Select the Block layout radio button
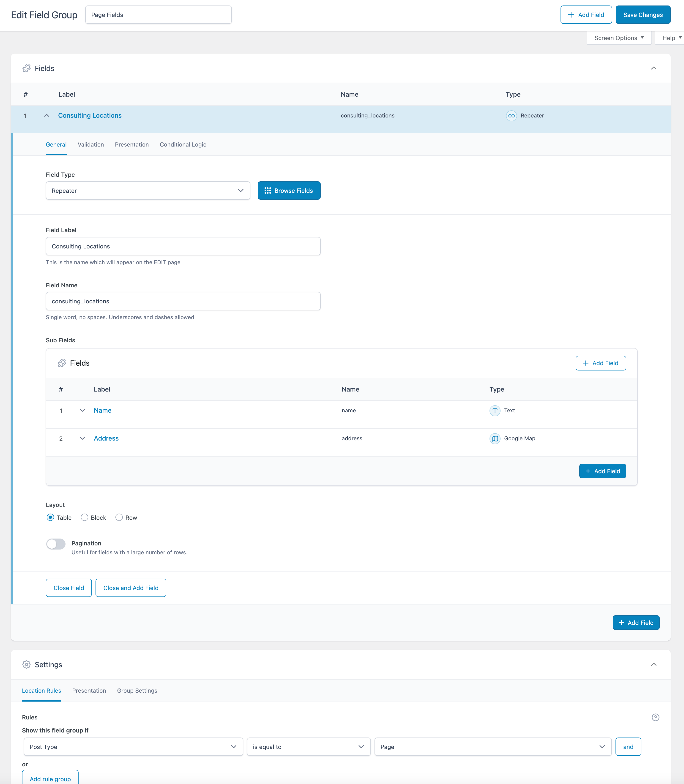 pos(84,517)
